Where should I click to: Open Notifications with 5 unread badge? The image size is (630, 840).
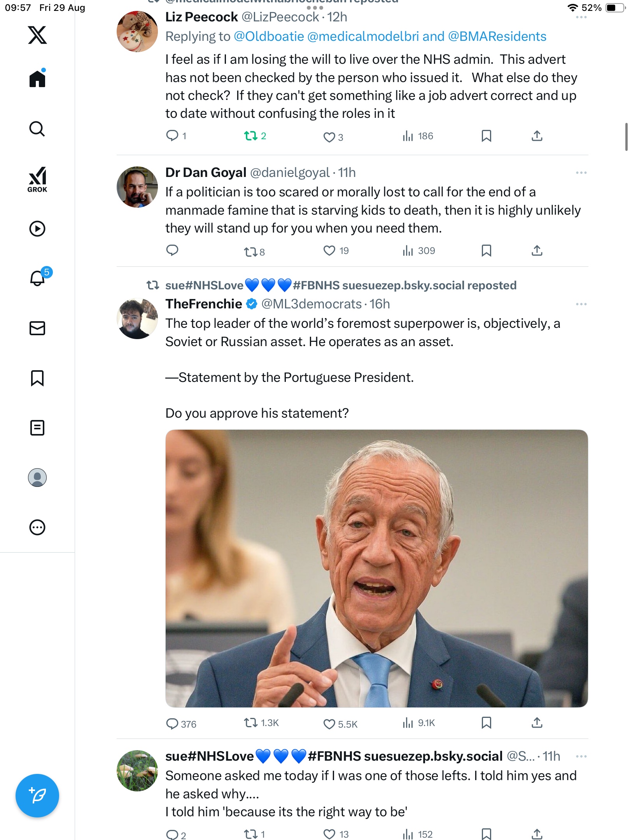(x=38, y=278)
